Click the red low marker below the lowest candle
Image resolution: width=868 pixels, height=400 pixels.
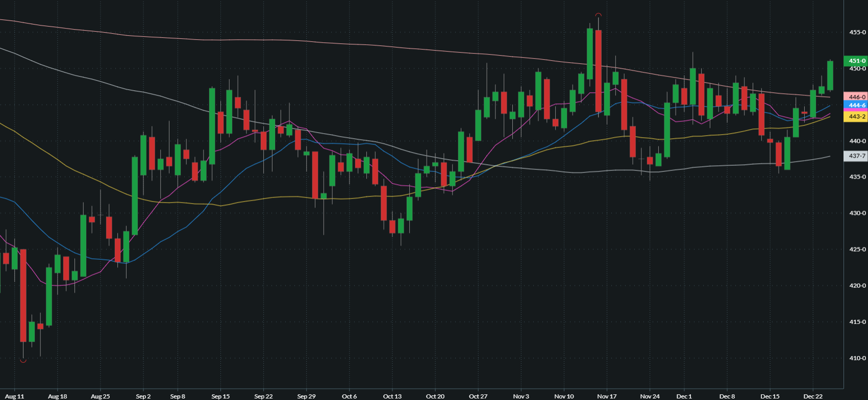pyautogui.click(x=23, y=361)
